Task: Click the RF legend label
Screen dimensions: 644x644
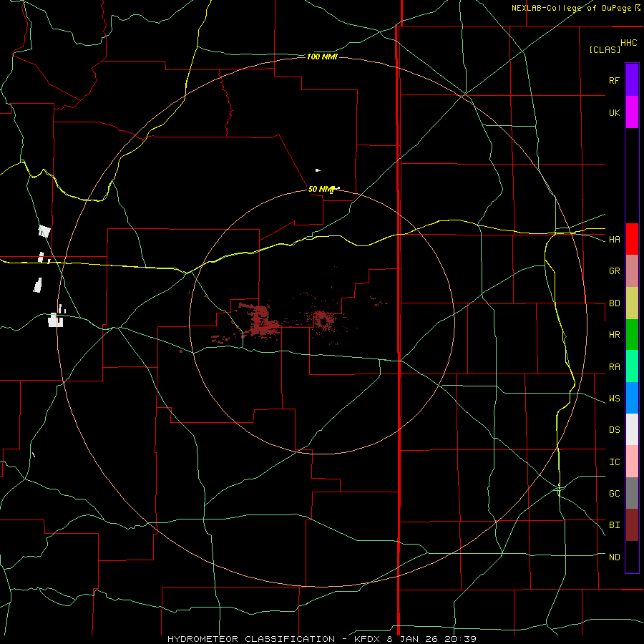Action: pos(614,81)
